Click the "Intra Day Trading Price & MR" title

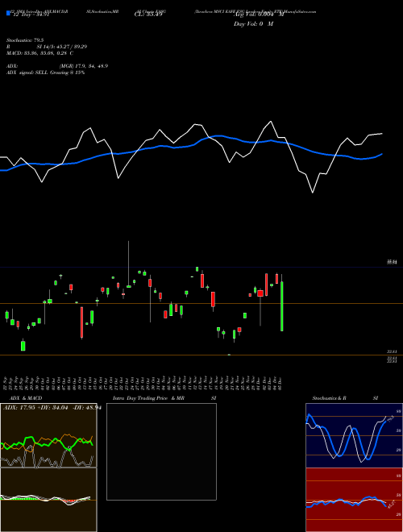coord(148,398)
